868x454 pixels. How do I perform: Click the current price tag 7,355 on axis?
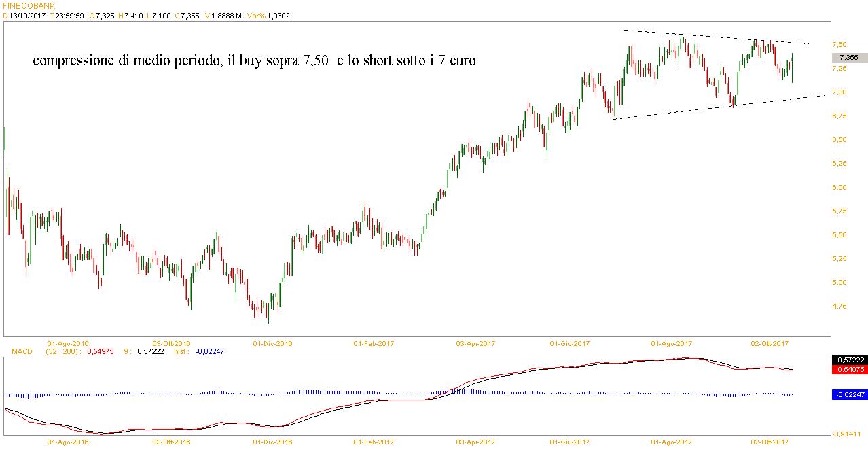pyautogui.click(x=849, y=58)
